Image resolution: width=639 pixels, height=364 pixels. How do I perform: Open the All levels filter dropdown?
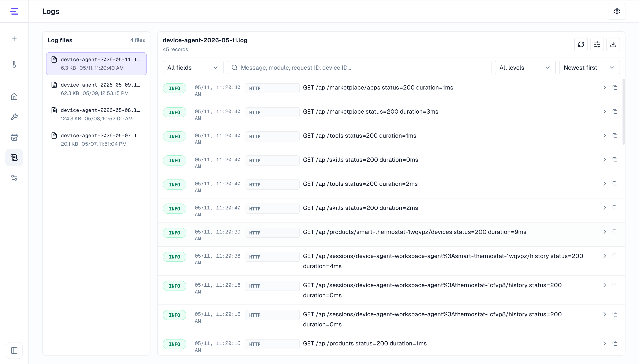pos(525,68)
